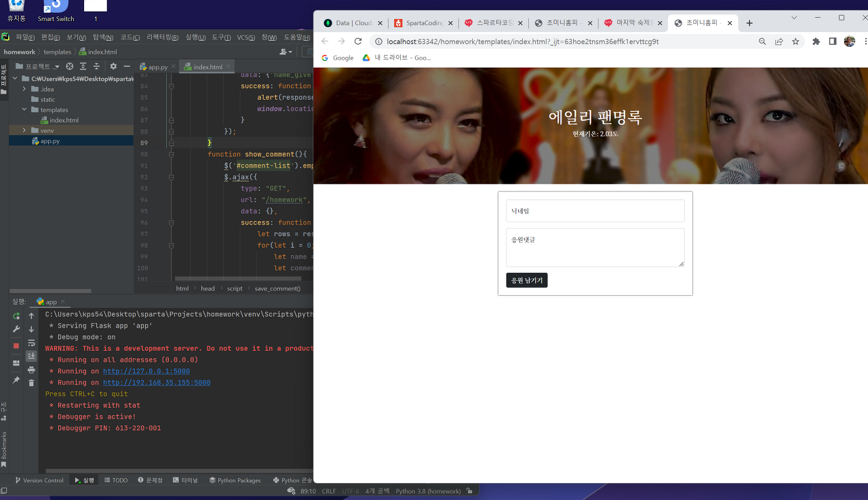868x500 pixels.
Task: Go back in Chrome
Action: click(x=325, y=41)
